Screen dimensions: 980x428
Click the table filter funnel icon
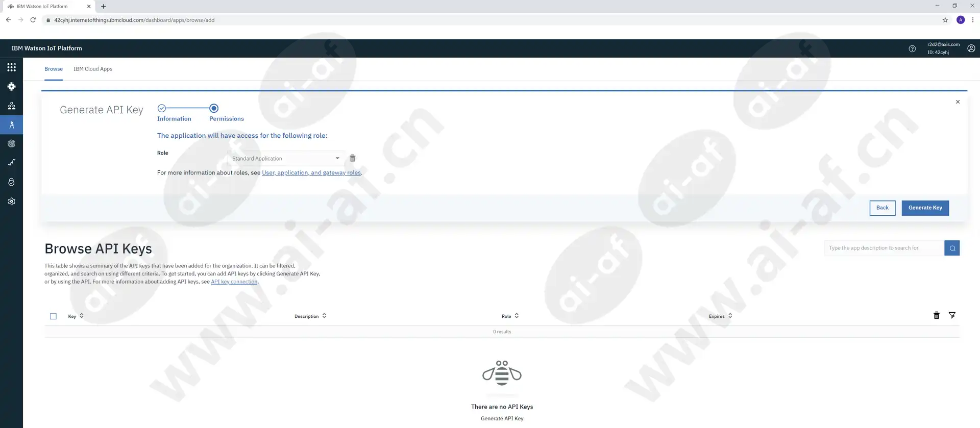coord(952,316)
